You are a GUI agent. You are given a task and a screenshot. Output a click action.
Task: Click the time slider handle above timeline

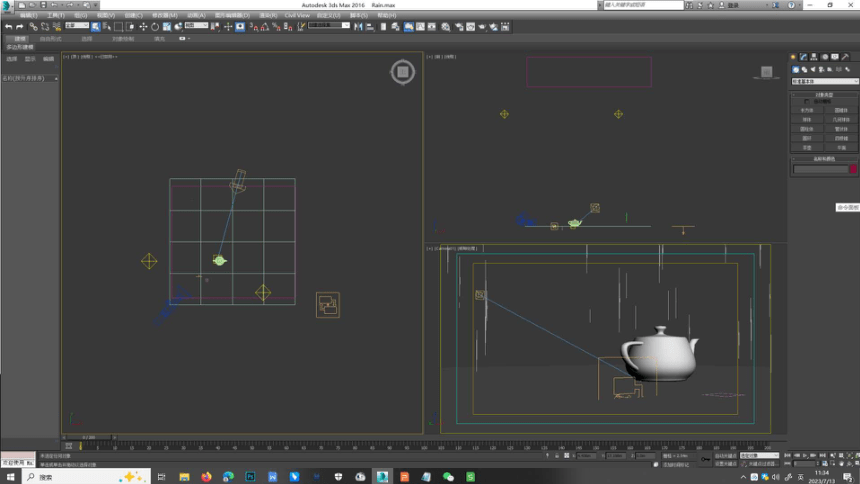89,437
